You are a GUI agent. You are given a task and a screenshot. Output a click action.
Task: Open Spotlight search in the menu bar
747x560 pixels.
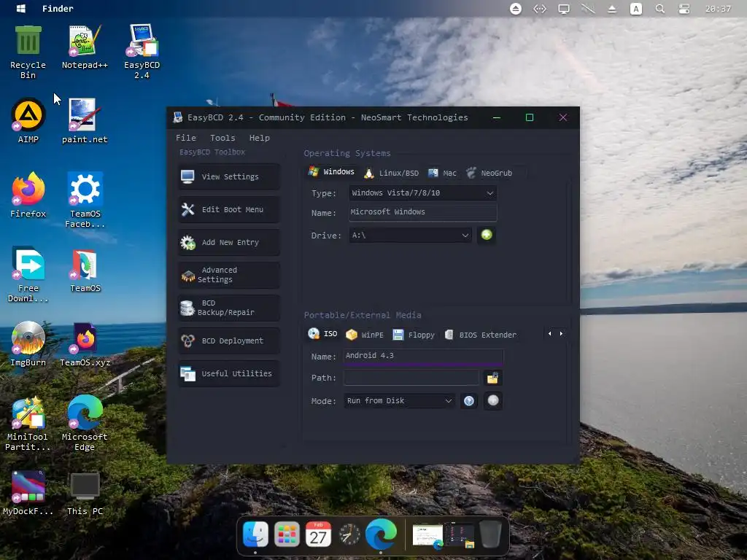659,9
